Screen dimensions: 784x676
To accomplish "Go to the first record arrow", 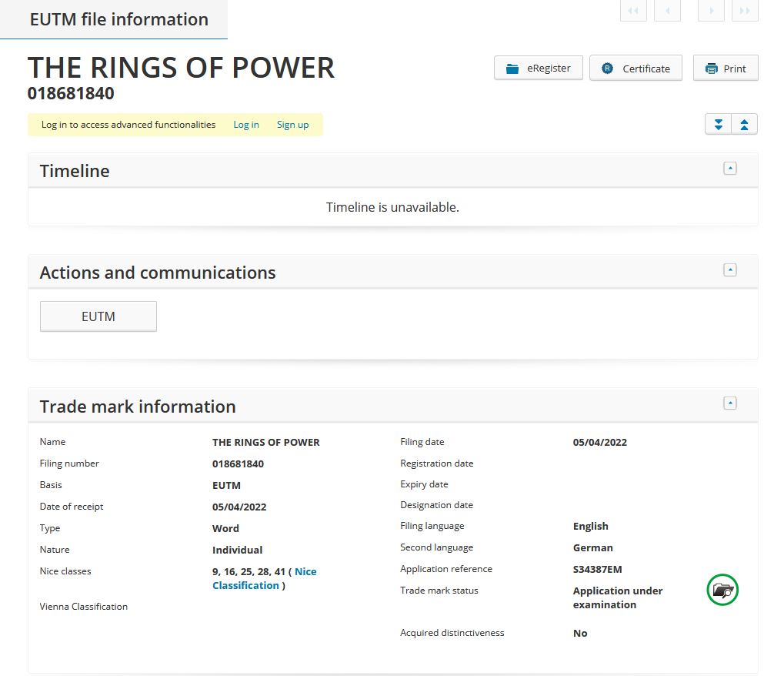I will coord(633,11).
